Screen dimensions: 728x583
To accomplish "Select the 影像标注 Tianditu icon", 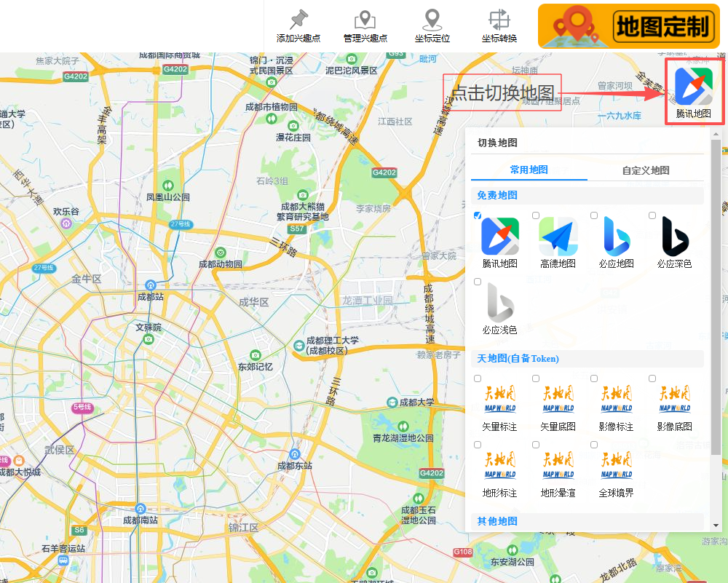I will click(x=616, y=399).
